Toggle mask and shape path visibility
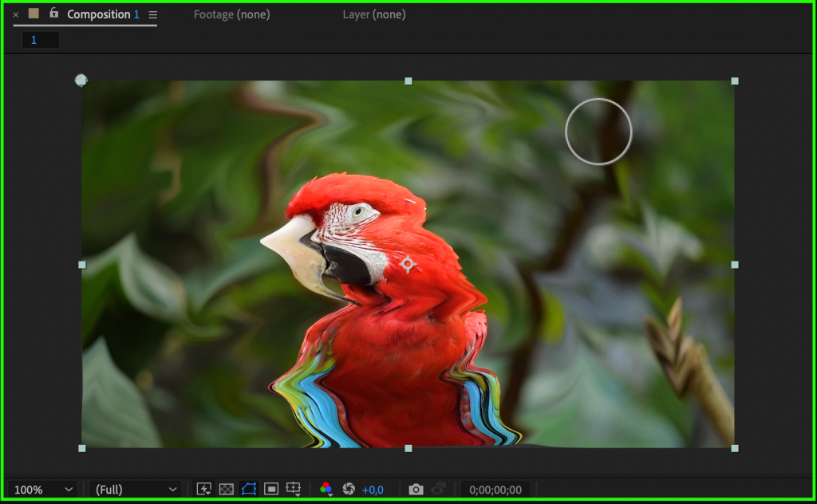 coord(250,488)
